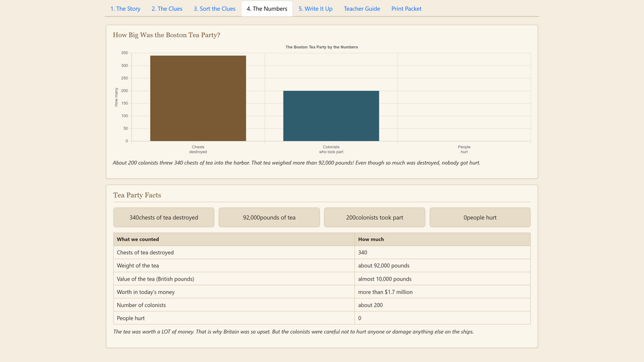Open the 5. Write It Up tab

(x=315, y=8)
